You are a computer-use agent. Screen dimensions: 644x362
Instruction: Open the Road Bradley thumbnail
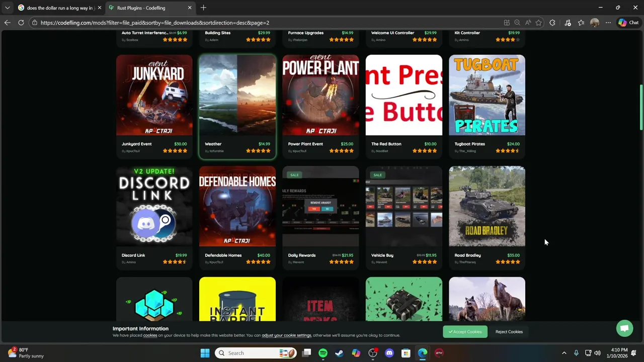point(487,206)
